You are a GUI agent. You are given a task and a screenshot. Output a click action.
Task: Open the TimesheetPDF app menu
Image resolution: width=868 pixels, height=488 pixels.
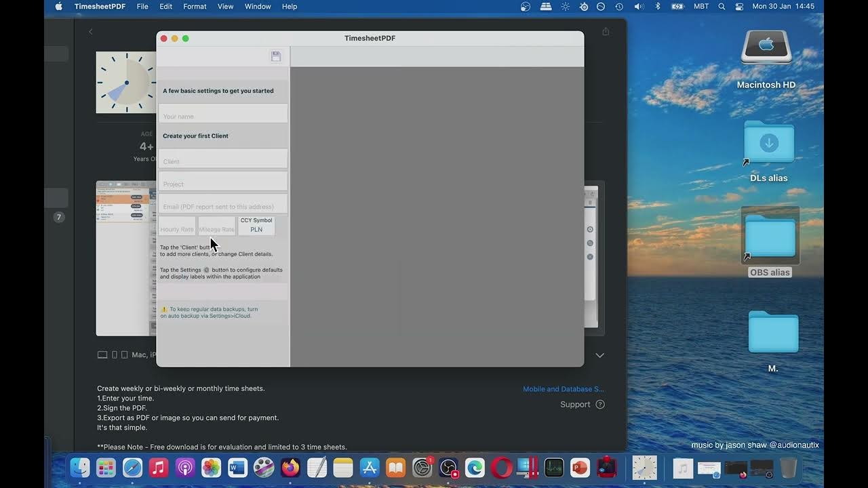point(100,6)
